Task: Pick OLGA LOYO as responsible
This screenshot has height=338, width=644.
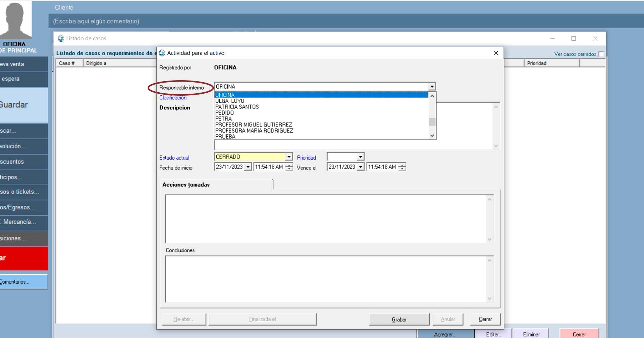Action: point(229,101)
